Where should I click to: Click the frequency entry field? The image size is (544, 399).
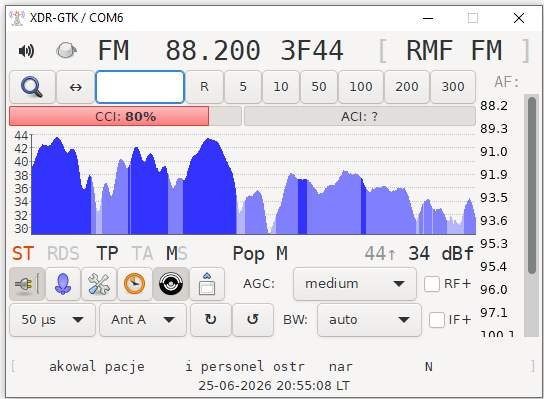(x=140, y=87)
